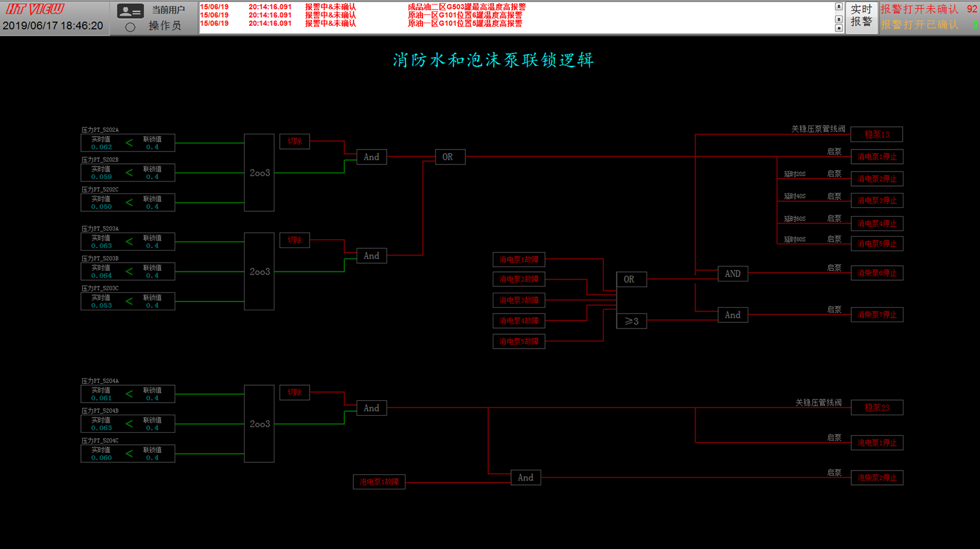Select the operator radio circle beside 操作员
Viewport: 980px width, 549px height.
[x=130, y=27]
